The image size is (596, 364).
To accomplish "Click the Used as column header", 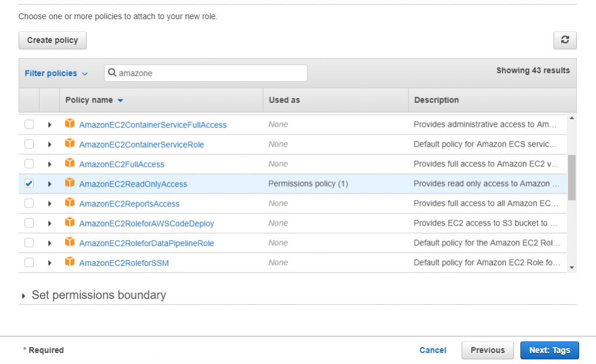I will point(284,100).
